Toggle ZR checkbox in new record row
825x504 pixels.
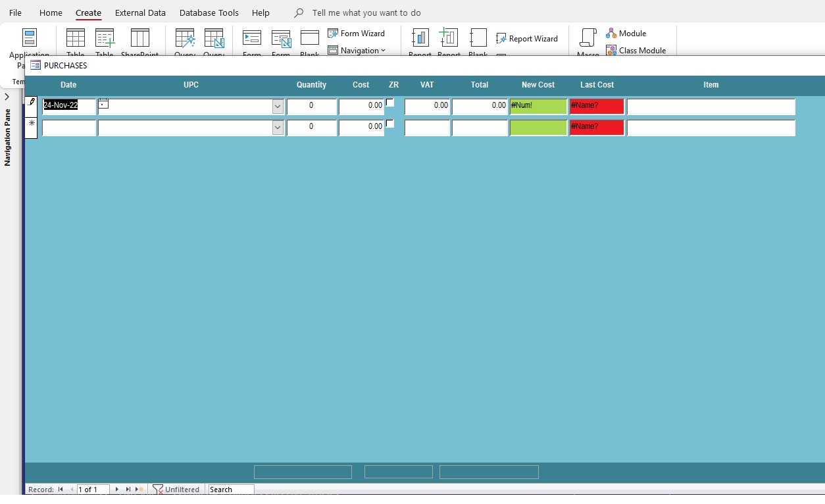point(390,124)
